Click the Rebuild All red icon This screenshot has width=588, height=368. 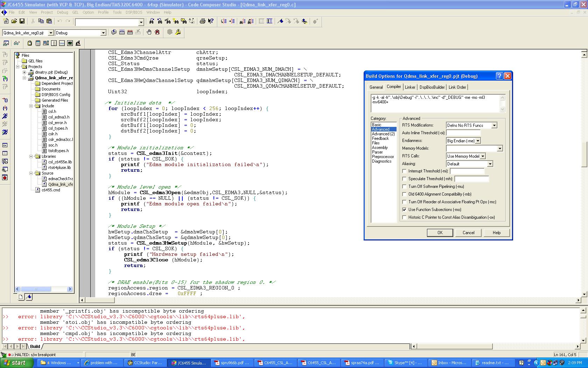pyautogui.click(x=130, y=32)
